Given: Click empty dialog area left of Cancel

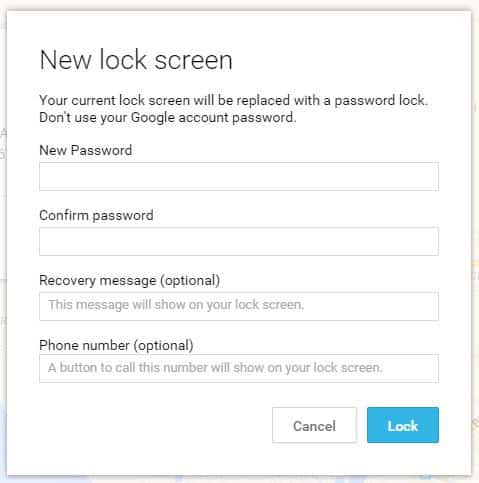Looking at the screenshot, I should coord(153,425).
